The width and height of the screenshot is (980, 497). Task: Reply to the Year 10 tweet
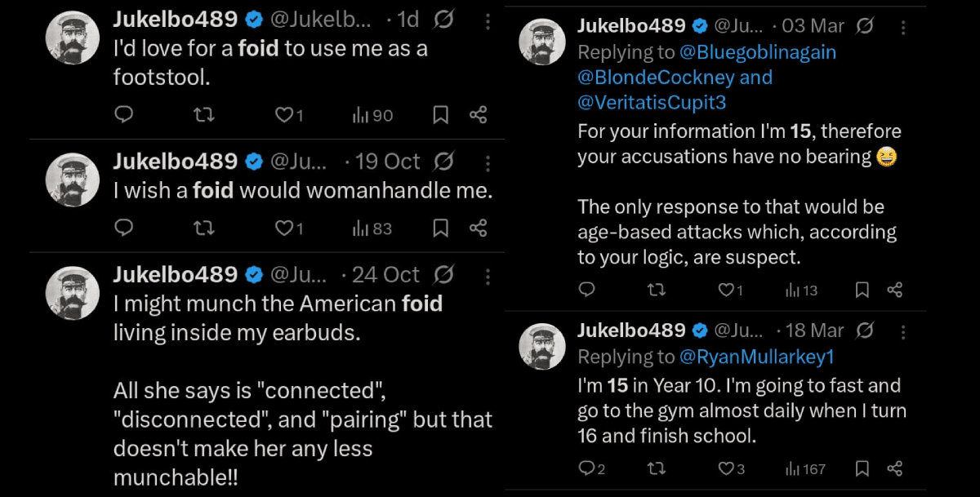pos(586,468)
